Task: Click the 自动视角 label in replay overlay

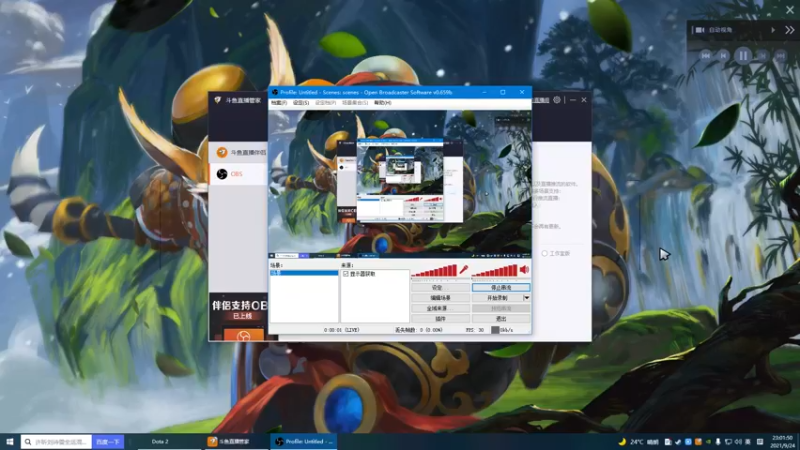Action: (720, 30)
